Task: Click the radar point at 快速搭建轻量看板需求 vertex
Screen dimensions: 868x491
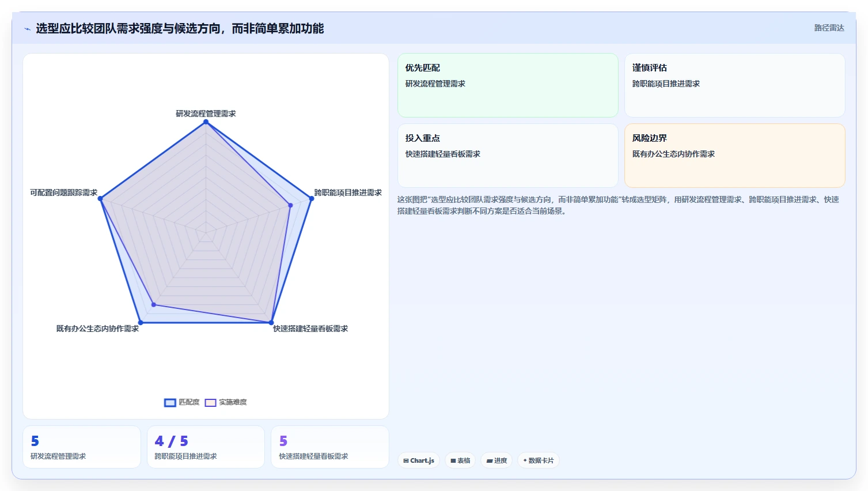Action: 271,323
